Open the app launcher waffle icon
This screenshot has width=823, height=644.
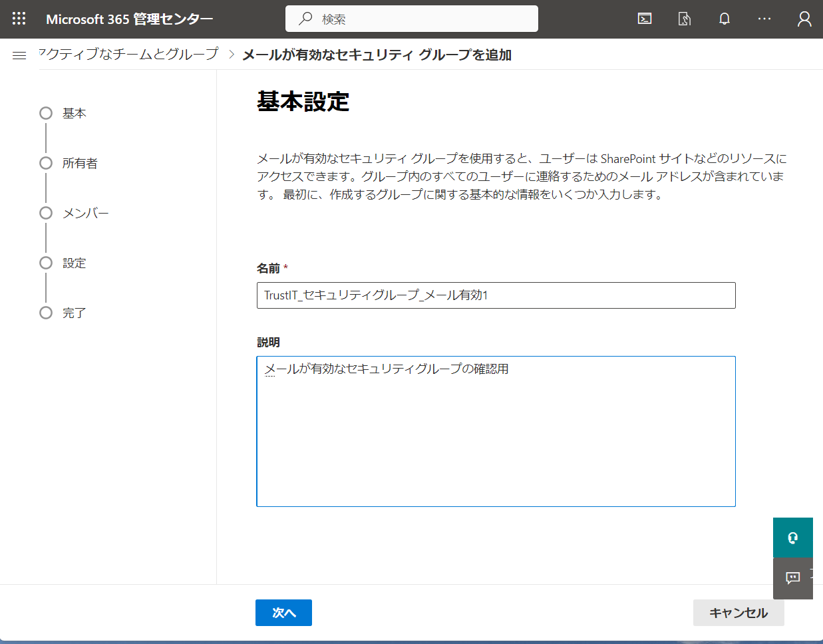(x=19, y=19)
